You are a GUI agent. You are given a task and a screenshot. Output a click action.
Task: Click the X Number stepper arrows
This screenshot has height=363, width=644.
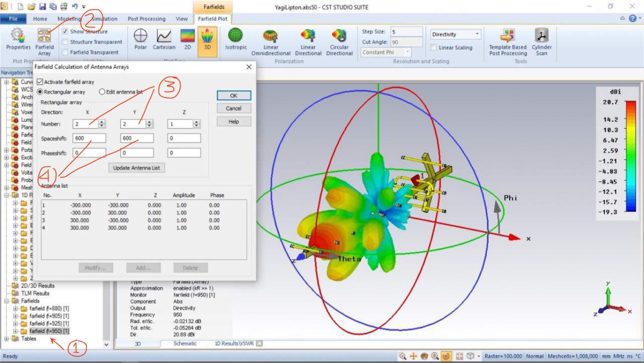coord(102,124)
